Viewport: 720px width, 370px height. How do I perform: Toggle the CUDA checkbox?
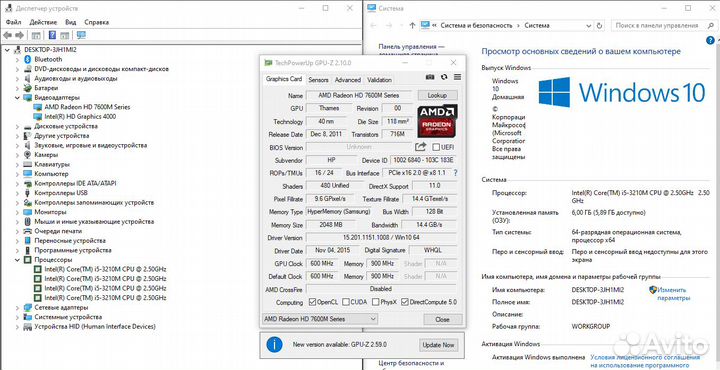[x=346, y=302]
